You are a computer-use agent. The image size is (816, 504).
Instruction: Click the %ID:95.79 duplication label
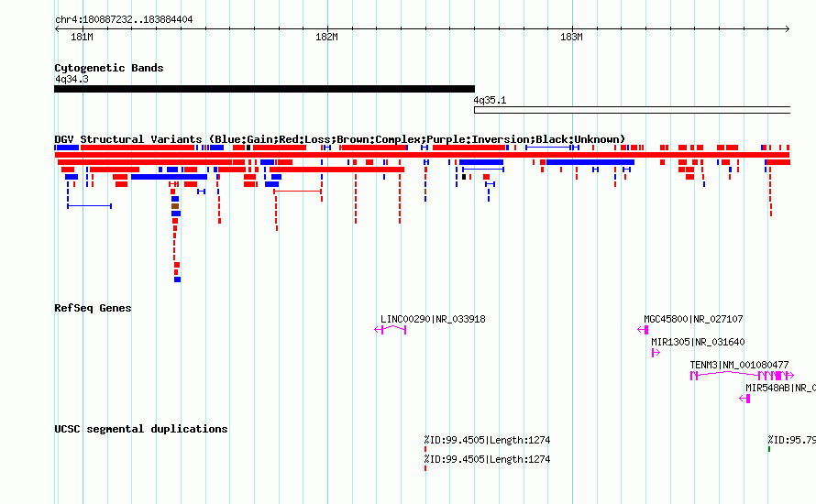click(x=791, y=440)
